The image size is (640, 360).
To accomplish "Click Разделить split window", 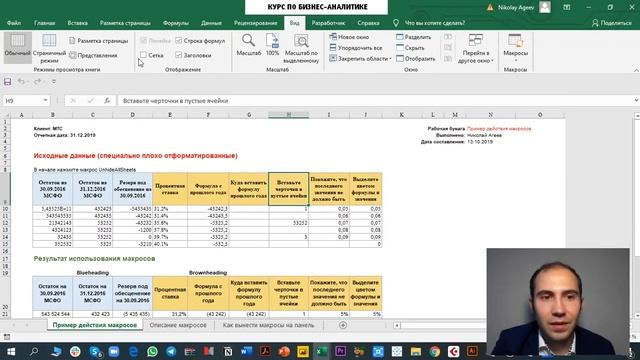I will tap(413, 37).
